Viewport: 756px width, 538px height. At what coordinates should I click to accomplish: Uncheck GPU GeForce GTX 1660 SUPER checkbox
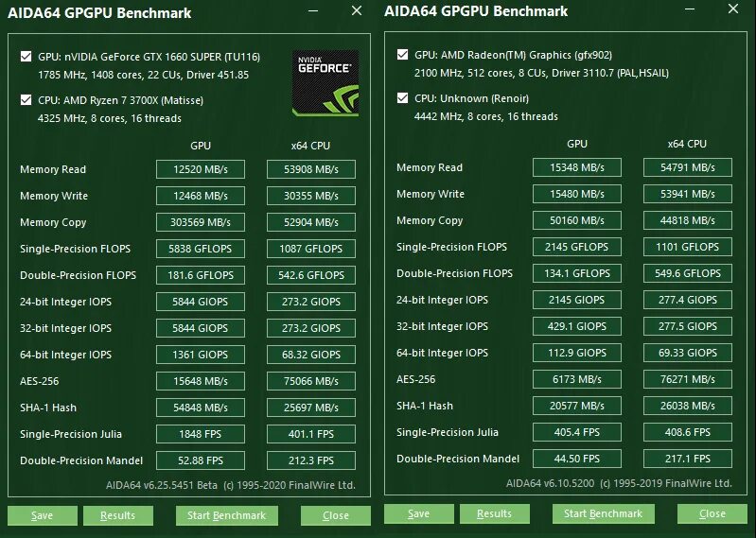pos(26,57)
